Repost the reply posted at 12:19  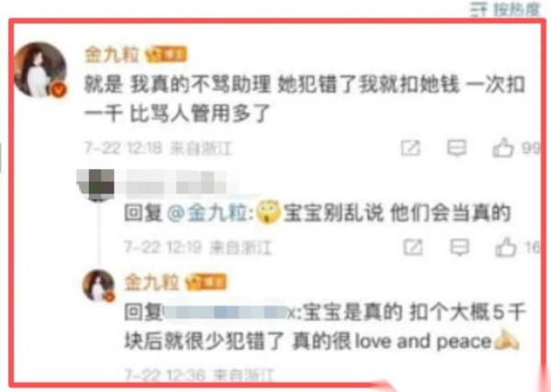click(413, 247)
